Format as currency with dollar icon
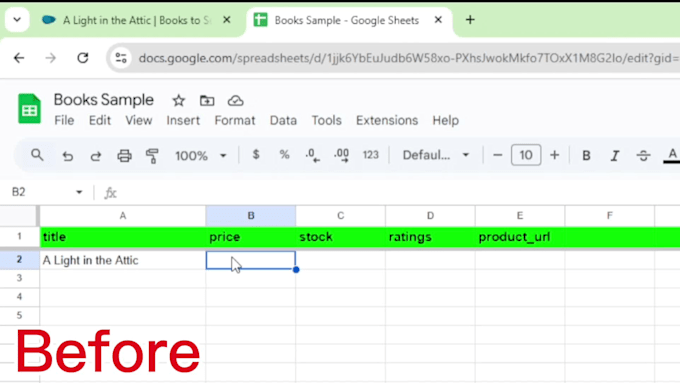The image size is (680, 383). (x=256, y=154)
